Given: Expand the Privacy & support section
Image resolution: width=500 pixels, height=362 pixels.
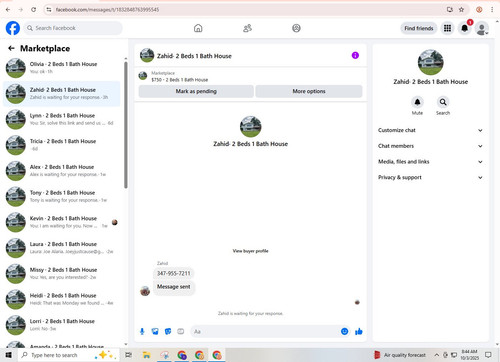Looking at the screenshot, I should tap(430, 177).
